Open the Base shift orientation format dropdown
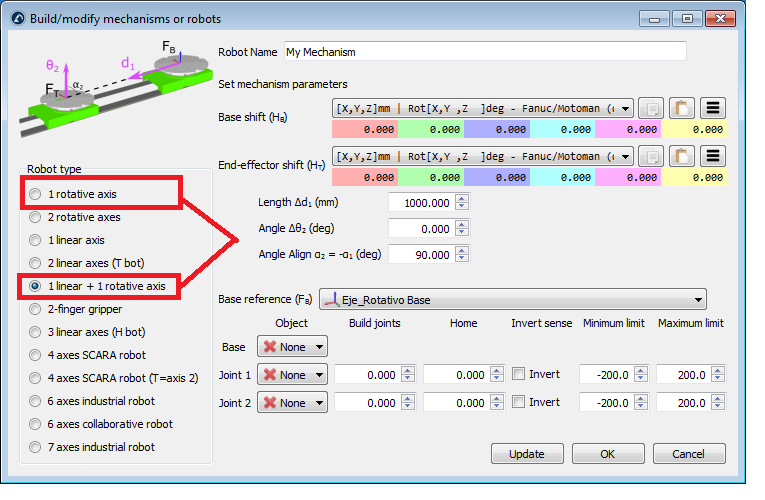Image resolution: width=765 pixels, height=500 pixels. [x=482, y=108]
